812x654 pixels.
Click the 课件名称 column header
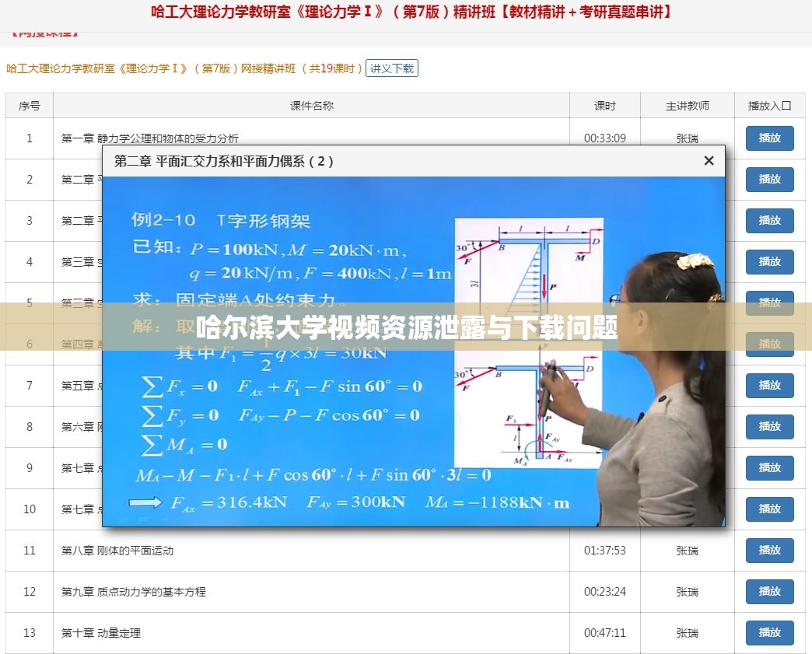311,106
